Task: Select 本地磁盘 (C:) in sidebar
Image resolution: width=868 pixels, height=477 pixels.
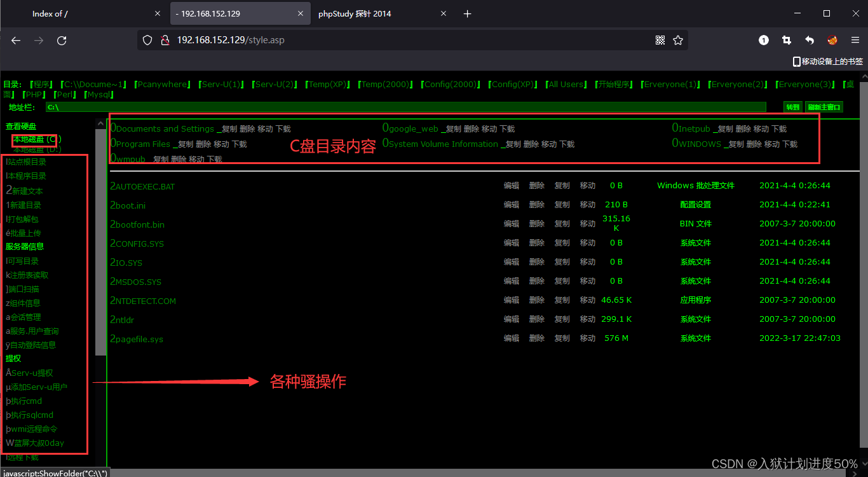Action: (x=37, y=139)
